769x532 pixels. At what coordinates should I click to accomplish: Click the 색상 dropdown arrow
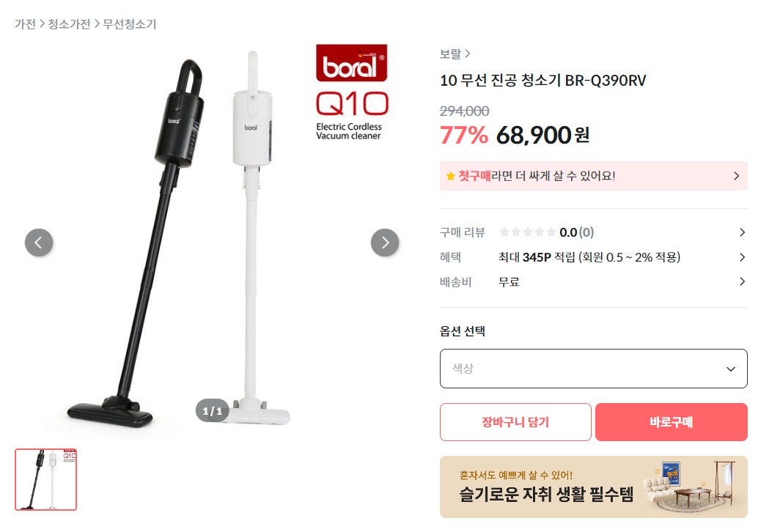pos(731,369)
